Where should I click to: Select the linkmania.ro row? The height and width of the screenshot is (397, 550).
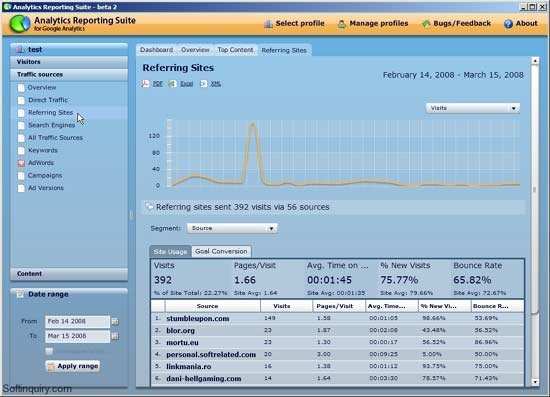pyautogui.click(x=337, y=366)
